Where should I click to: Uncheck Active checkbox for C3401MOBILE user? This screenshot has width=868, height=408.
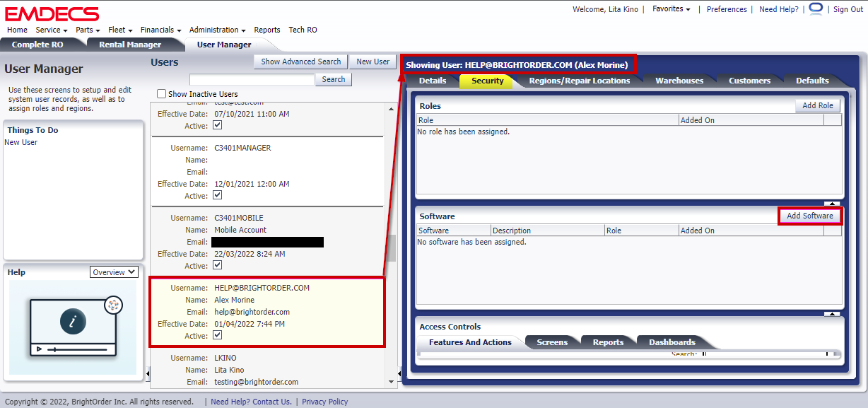[x=217, y=265]
